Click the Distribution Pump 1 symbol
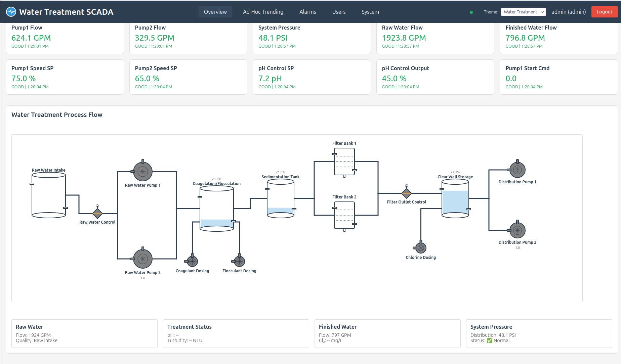Viewport: 621px width, 364px height. pyautogui.click(x=517, y=170)
